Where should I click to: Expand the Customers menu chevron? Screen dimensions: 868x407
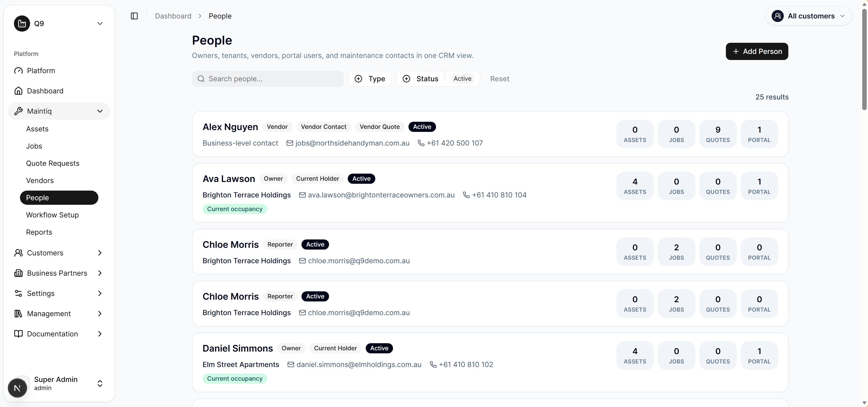tap(100, 253)
